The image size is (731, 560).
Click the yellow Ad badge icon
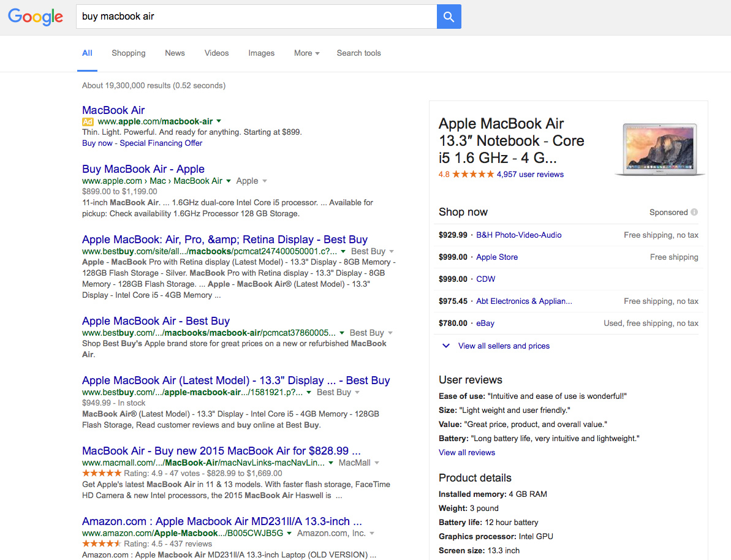point(88,122)
